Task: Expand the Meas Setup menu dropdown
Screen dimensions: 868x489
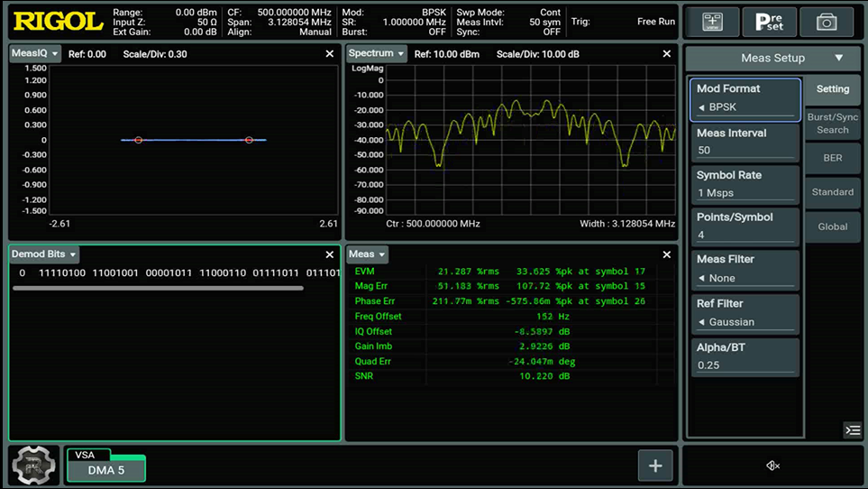Action: click(x=773, y=58)
